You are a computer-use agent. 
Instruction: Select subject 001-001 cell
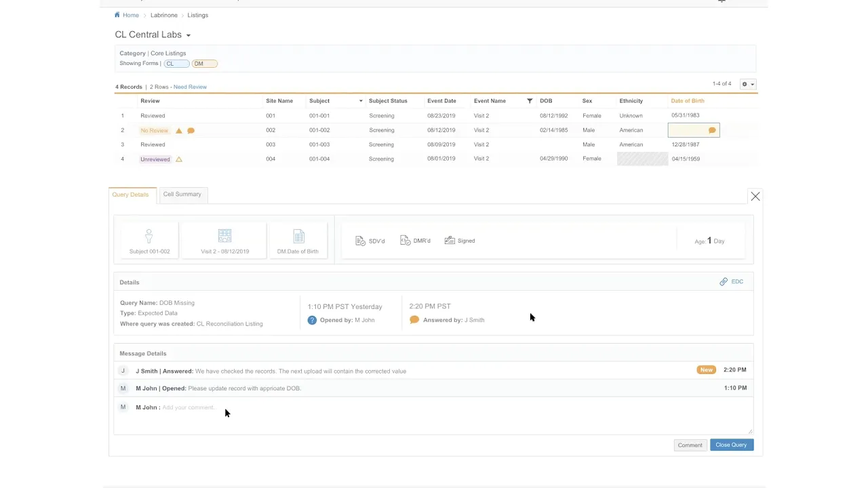319,116
